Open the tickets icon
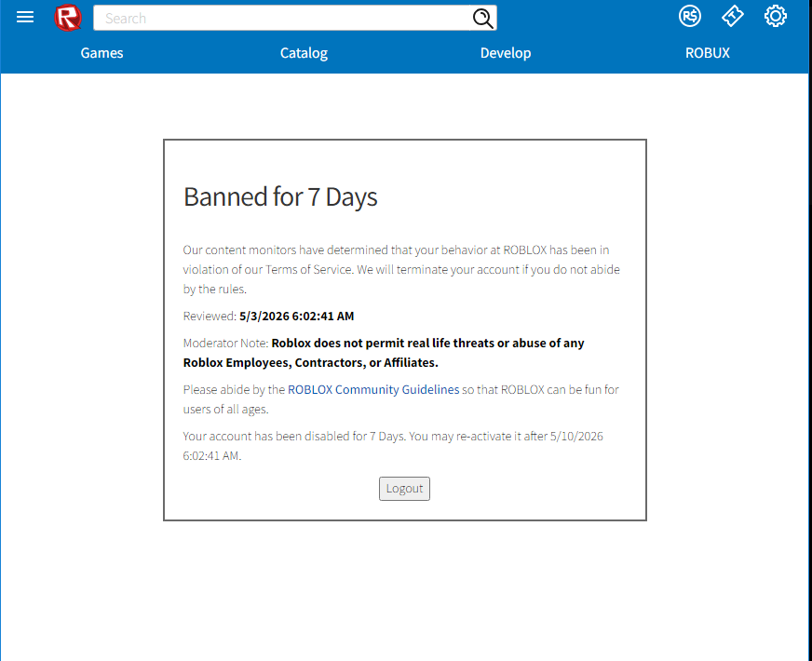Screen dimensions: 812x661 point(733,17)
